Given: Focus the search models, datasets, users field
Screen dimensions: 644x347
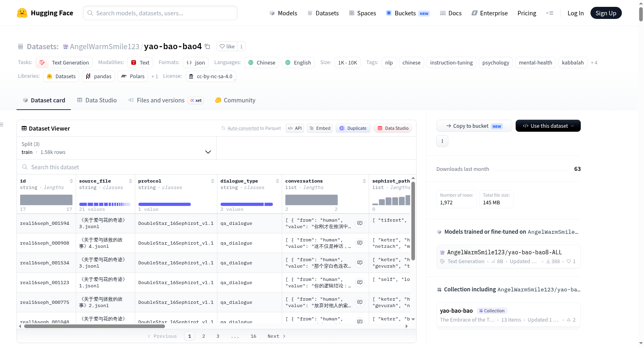Looking at the screenshot, I should coord(160,13).
